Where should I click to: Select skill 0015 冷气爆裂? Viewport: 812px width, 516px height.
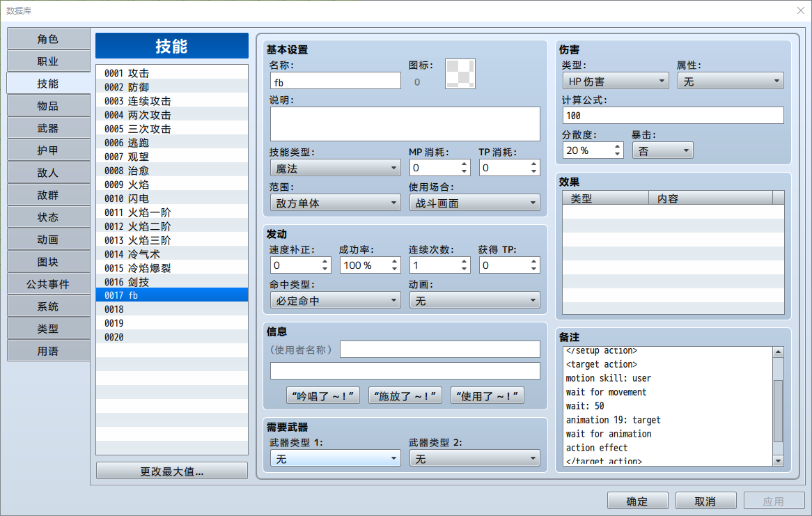pyautogui.click(x=172, y=268)
